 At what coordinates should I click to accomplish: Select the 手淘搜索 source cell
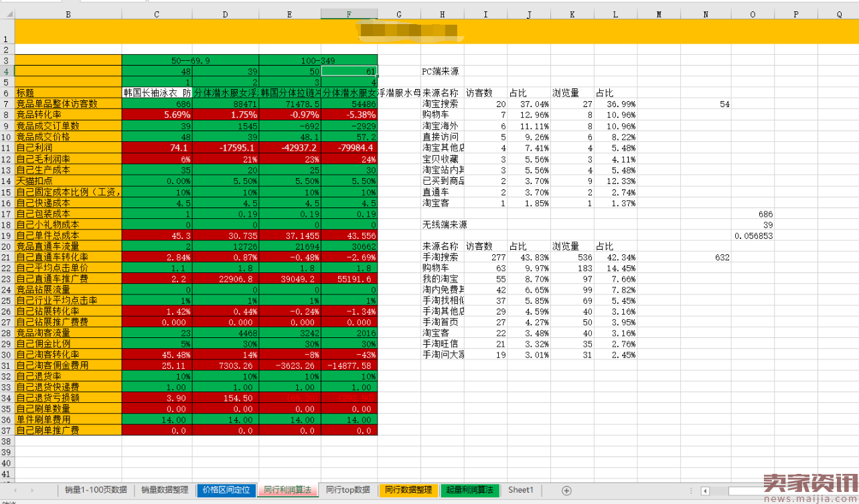pyautogui.click(x=443, y=256)
